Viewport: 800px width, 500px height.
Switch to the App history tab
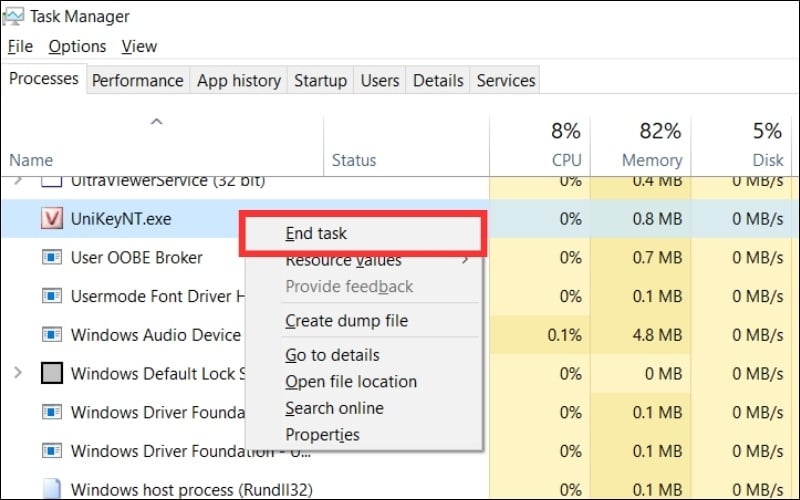[239, 80]
